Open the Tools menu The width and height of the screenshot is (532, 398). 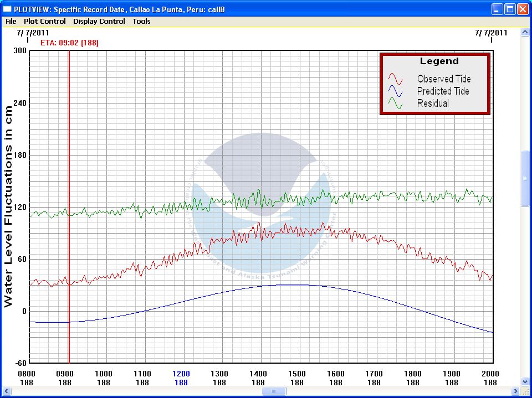[141, 22]
